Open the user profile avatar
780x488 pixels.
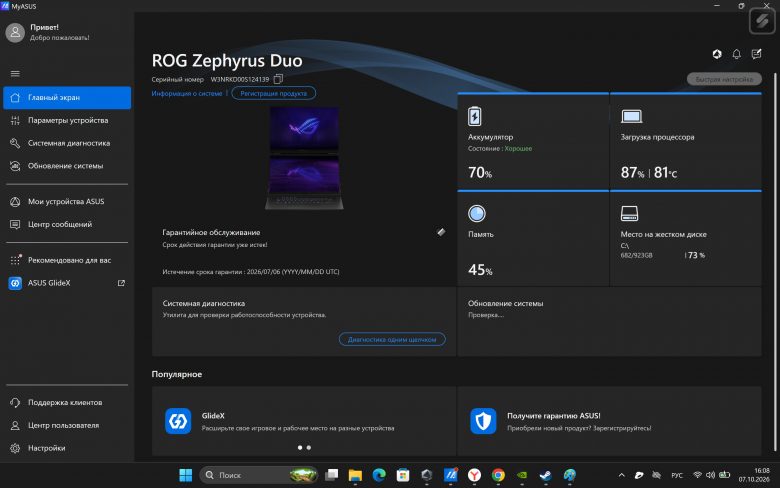pos(15,32)
